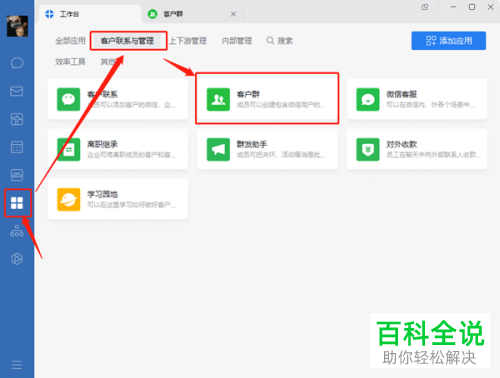Open the 微信客服 app icon
500x378 pixels.
(368, 99)
